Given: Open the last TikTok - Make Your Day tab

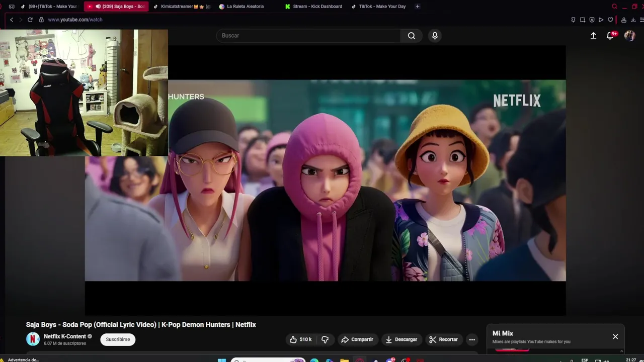Looking at the screenshot, I should tap(378, 7).
